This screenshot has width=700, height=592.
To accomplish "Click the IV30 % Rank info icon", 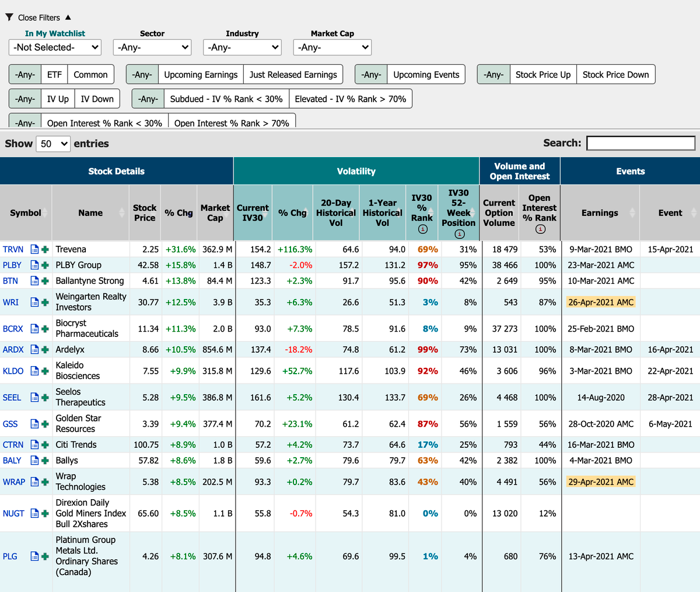I will click(x=422, y=229).
